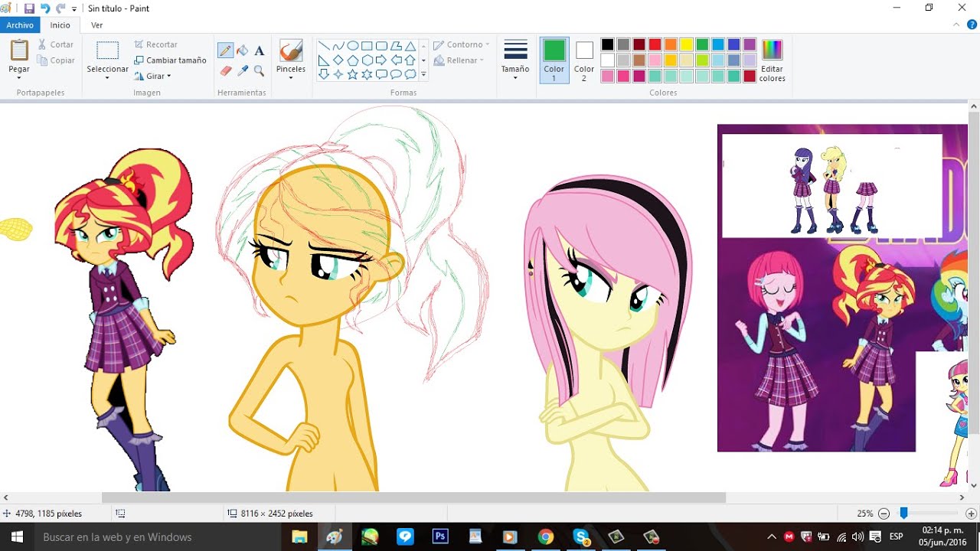This screenshot has height=551, width=980.
Task: Choose the rounded rectangle shape
Action: 382,46
